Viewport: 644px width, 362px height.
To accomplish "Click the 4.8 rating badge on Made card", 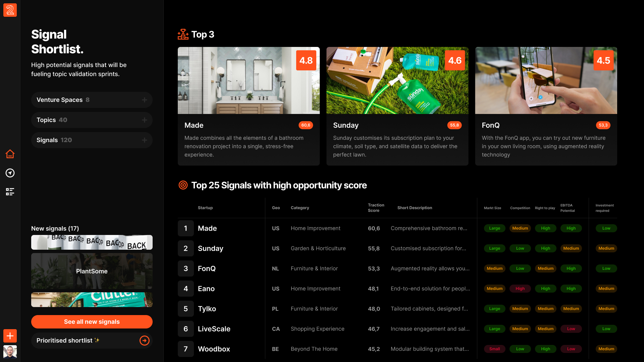I will click(306, 60).
